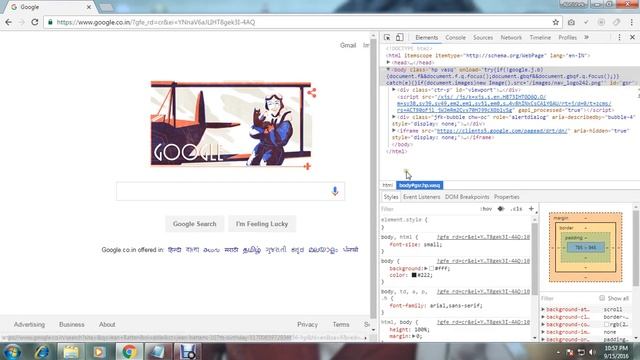
Task: Click inside the Google search input box
Action: (230, 191)
